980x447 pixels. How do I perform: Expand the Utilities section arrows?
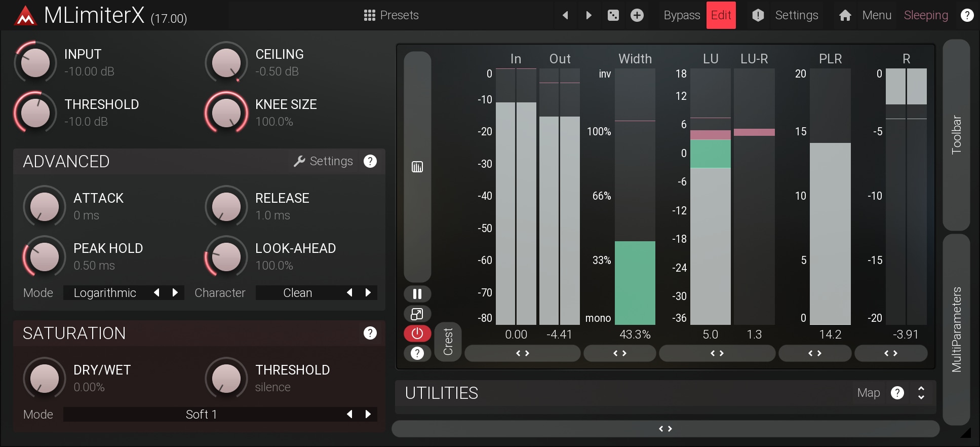click(921, 393)
